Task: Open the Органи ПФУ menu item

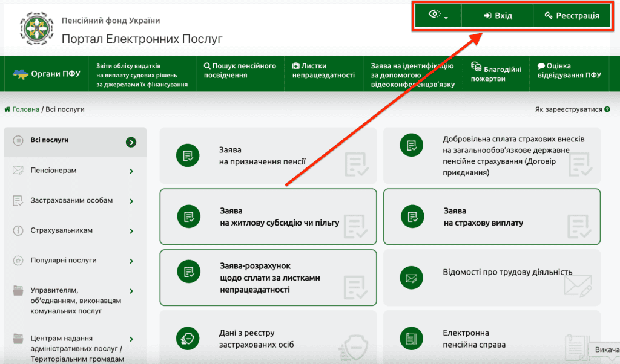Action: [x=46, y=74]
